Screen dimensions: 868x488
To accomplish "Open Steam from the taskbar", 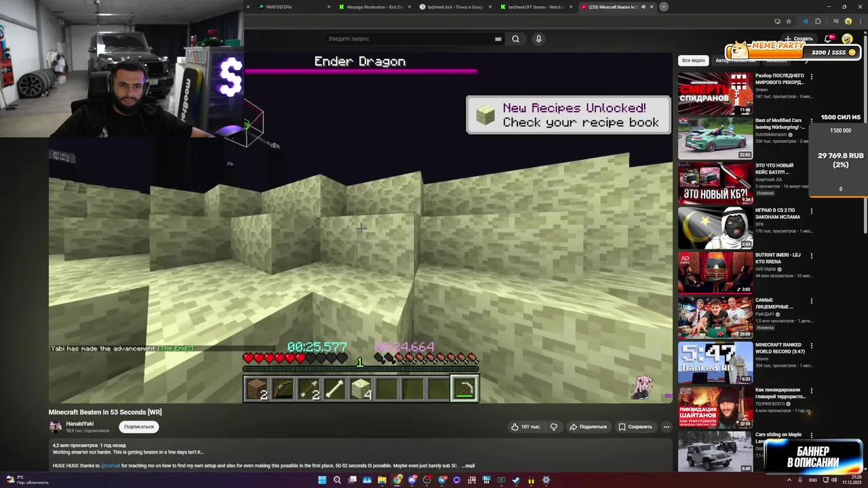I will pos(516,481).
